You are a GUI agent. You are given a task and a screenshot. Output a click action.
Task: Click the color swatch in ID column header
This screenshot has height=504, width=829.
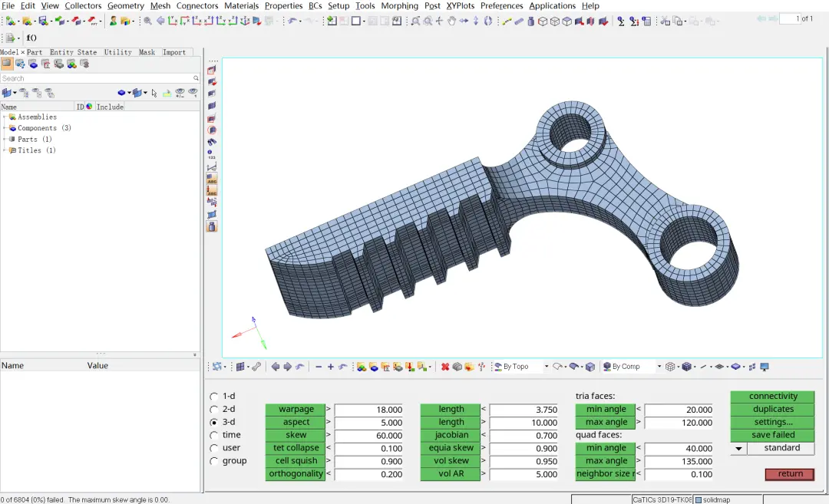click(x=89, y=107)
